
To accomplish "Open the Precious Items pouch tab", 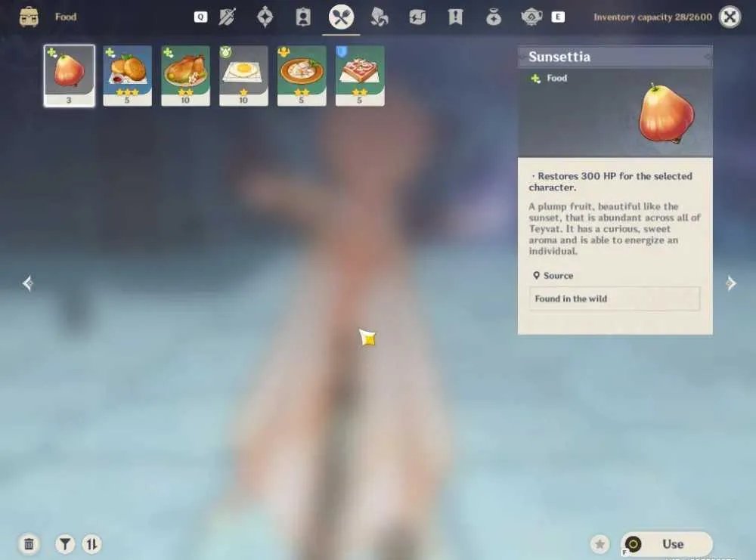I will click(x=494, y=17).
